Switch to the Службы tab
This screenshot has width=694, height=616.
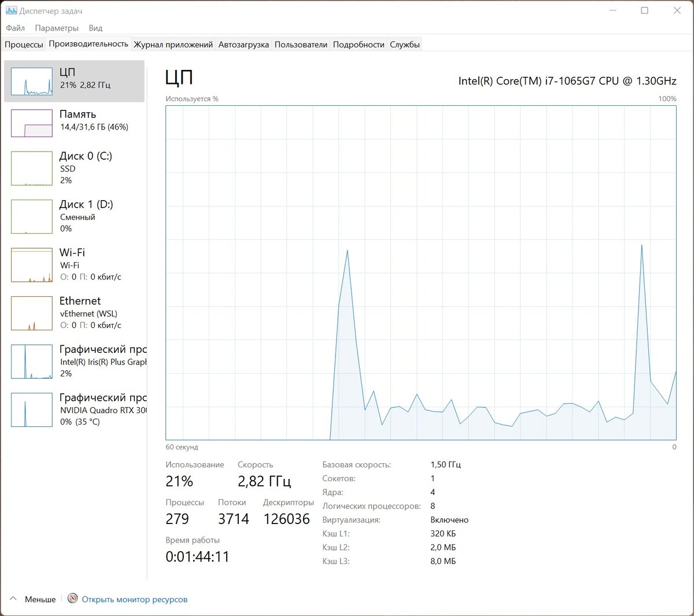point(405,45)
